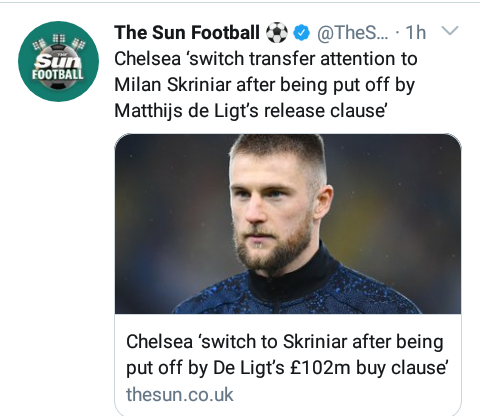Click the floodlights graphic in the avatar

pos(59,43)
